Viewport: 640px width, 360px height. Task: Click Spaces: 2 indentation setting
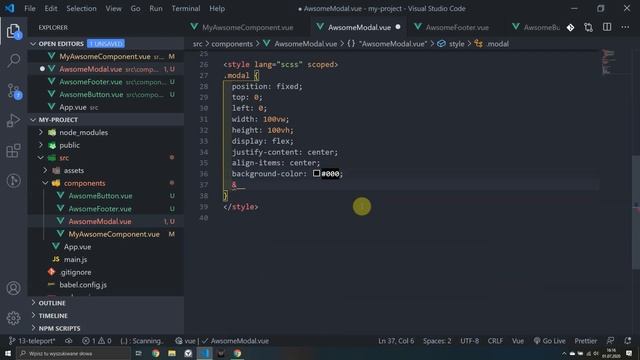437,341
